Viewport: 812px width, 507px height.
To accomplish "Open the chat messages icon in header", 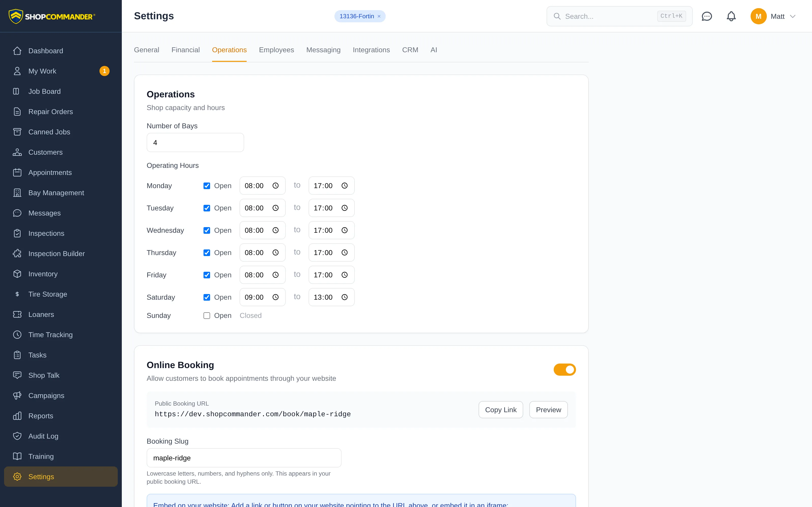I will (707, 16).
